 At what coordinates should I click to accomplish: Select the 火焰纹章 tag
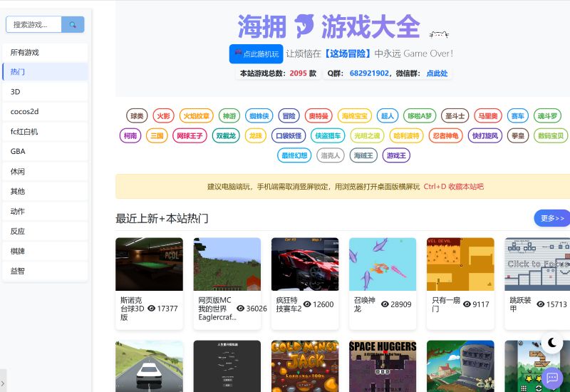coord(197,116)
